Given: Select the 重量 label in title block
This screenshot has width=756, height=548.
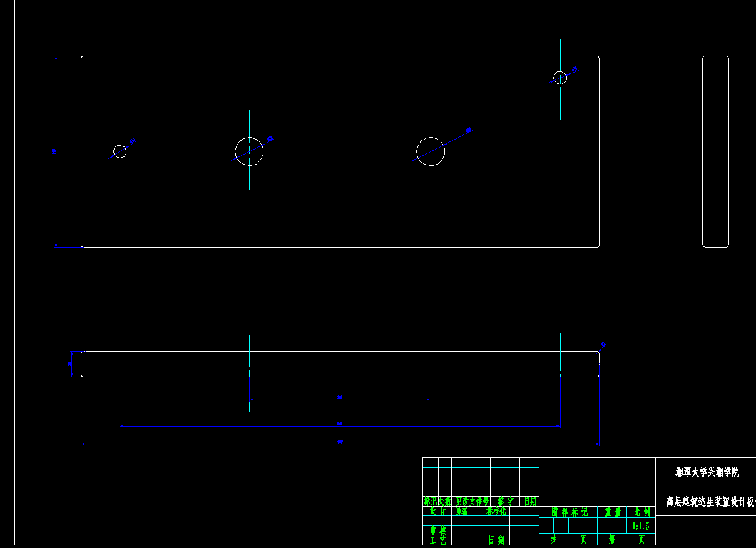Looking at the screenshot, I should coord(613,512).
